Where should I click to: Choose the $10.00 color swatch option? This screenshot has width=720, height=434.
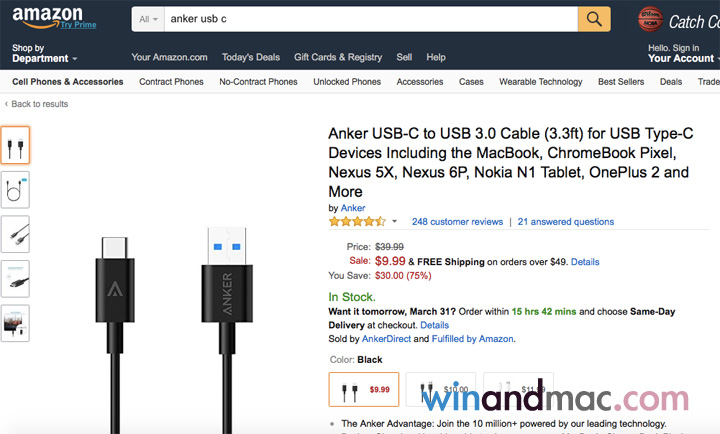tap(441, 389)
